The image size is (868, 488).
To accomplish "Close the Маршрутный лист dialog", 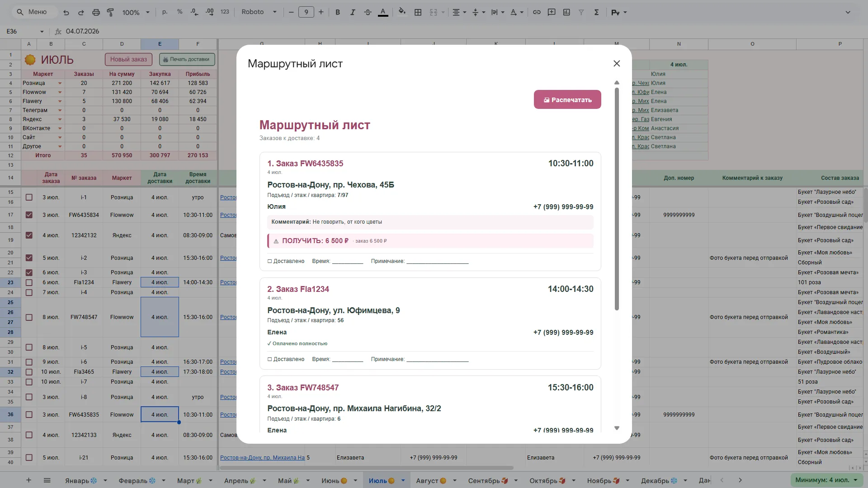I will [x=617, y=64].
